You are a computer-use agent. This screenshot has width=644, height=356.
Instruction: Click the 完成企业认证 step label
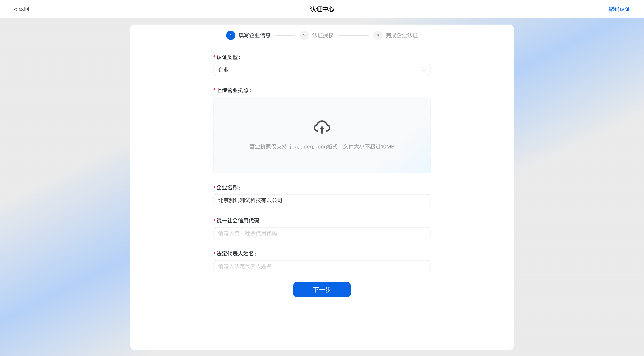(402, 35)
